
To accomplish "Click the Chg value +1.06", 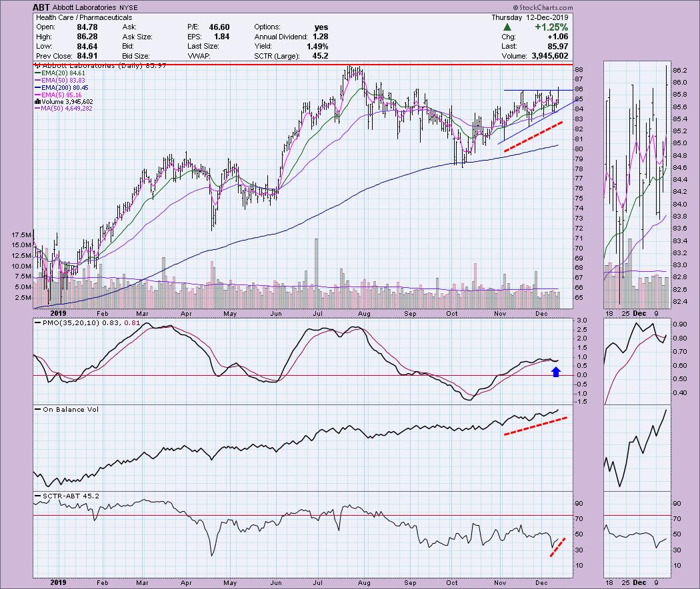I will point(557,37).
